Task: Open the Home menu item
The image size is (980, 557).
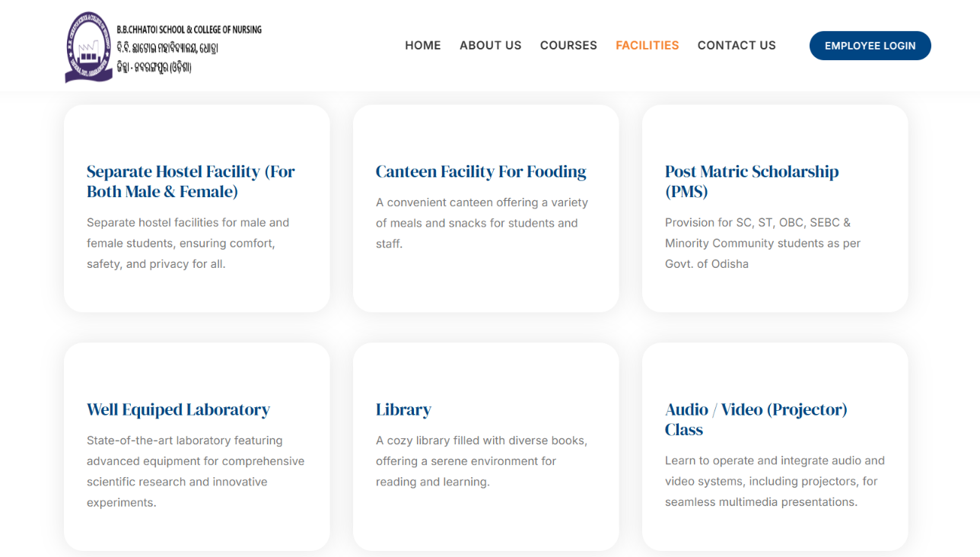Action: [x=422, y=46]
